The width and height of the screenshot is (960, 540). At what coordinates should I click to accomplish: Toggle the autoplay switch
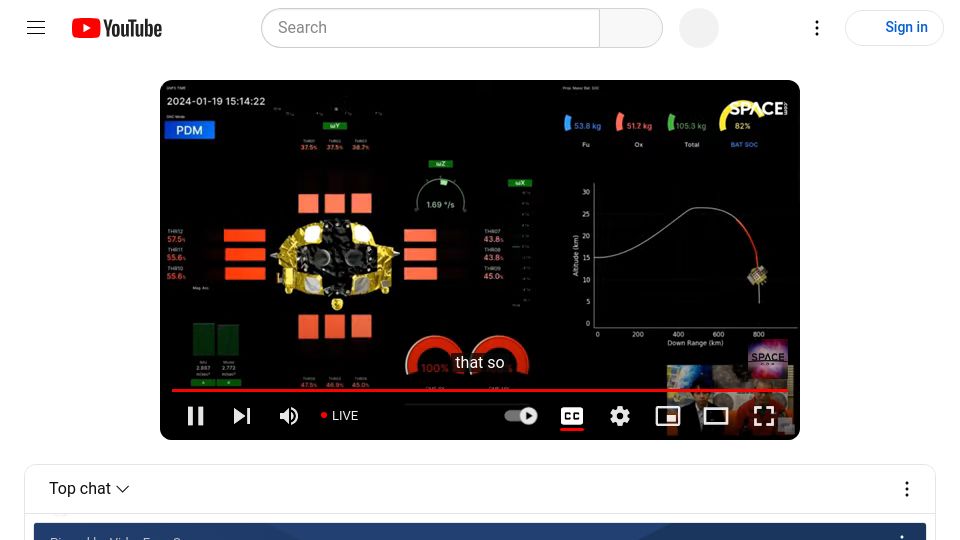(x=521, y=416)
